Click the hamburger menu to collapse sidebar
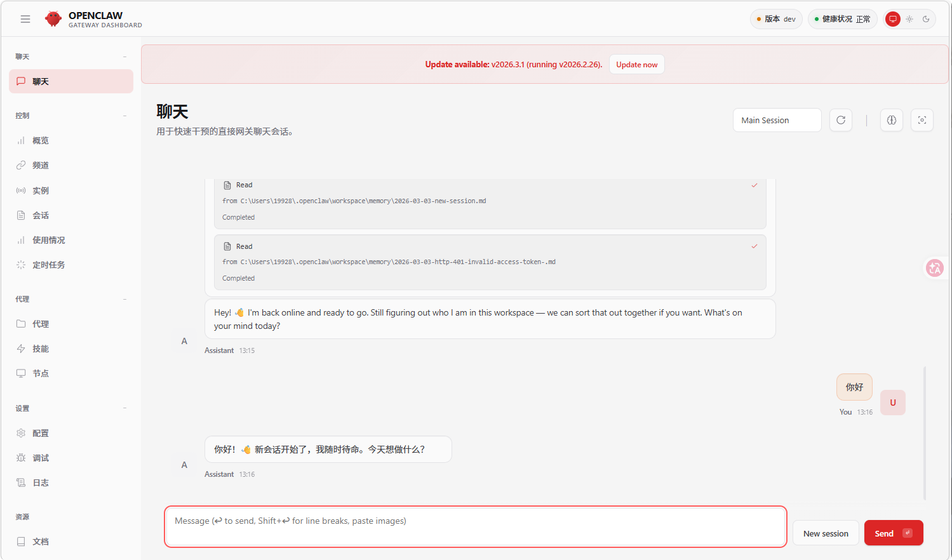 tap(25, 18)
